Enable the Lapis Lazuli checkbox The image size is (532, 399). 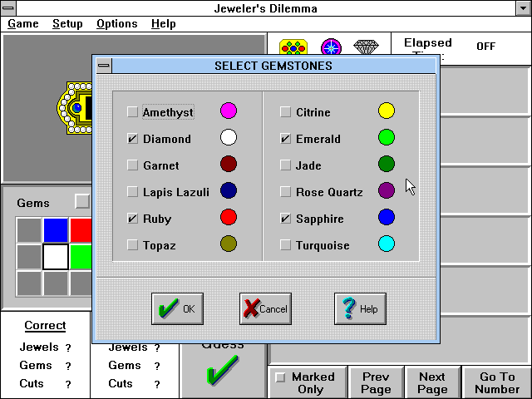coord(132,191)
